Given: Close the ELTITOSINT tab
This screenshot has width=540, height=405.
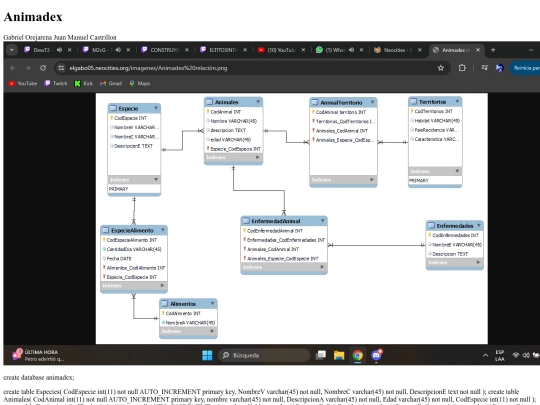Looking at the screenshot, I should click(245, 50).
